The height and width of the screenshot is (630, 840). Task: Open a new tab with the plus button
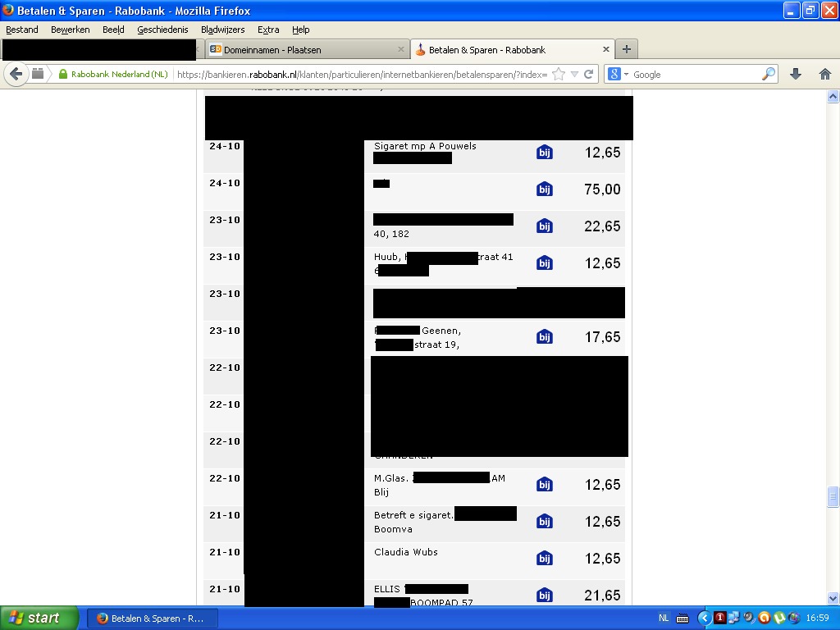[x=626, y=50]
